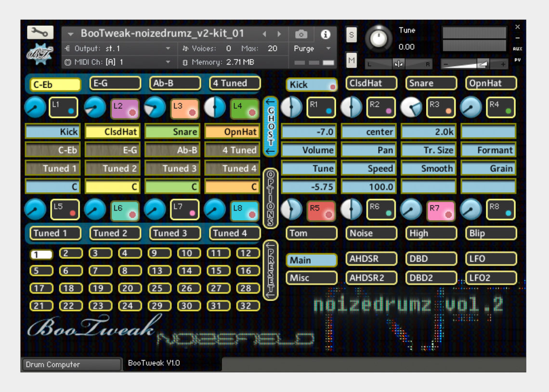Screen dimensions: 549x392
Task: Select preset slot 17
Action: (41, 288)
